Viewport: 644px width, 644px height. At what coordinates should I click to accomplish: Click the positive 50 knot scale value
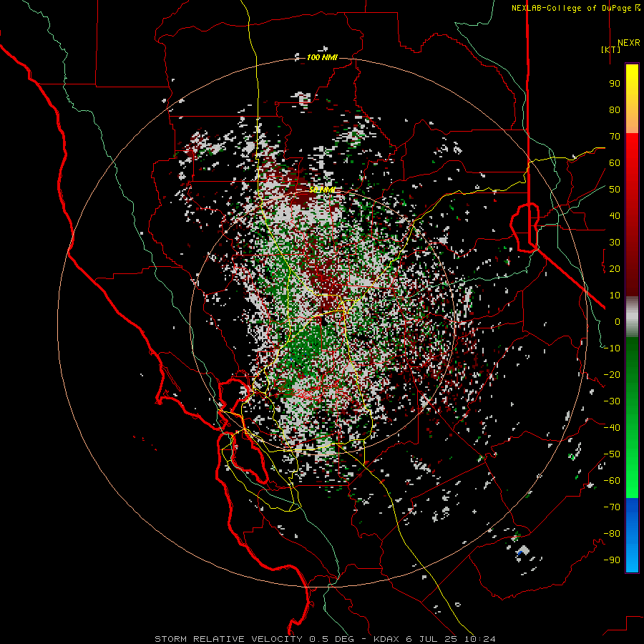[x=615, y=190]
